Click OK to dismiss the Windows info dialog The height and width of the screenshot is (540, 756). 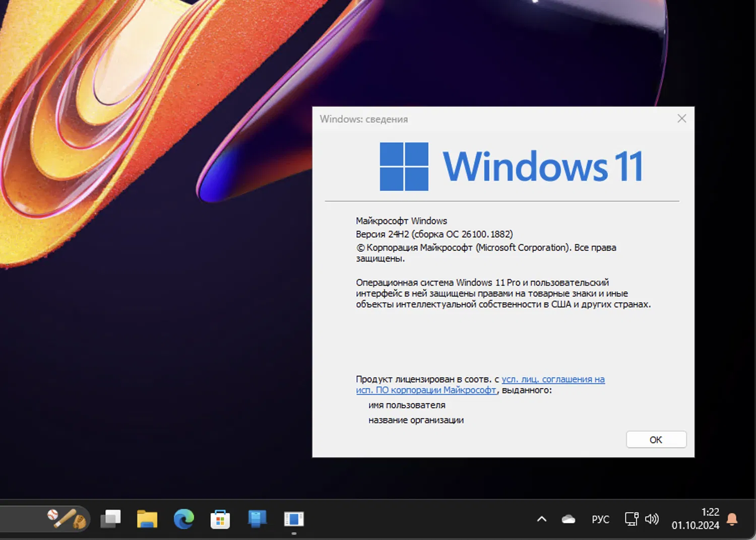[656, 439]
